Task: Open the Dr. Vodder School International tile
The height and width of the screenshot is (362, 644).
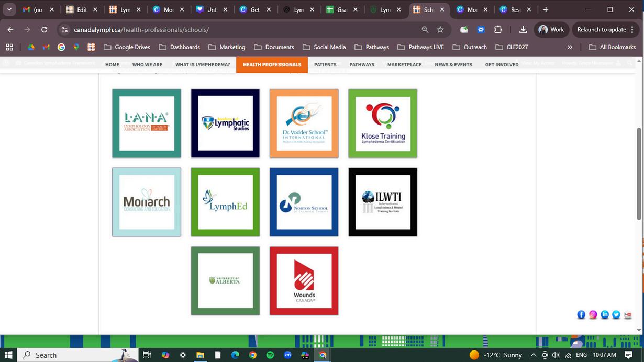Action: pos(304,123)
